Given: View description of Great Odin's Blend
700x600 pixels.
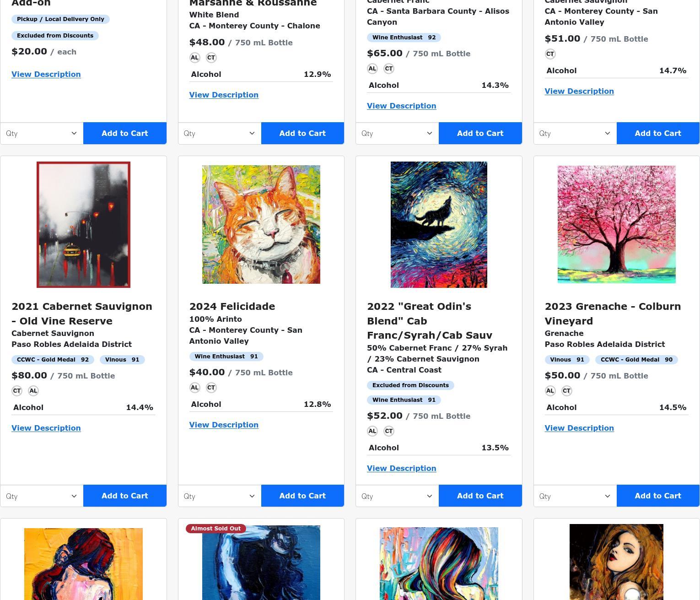Looking at the screenshot, I should pyautogui.click(x=402, y=468).
